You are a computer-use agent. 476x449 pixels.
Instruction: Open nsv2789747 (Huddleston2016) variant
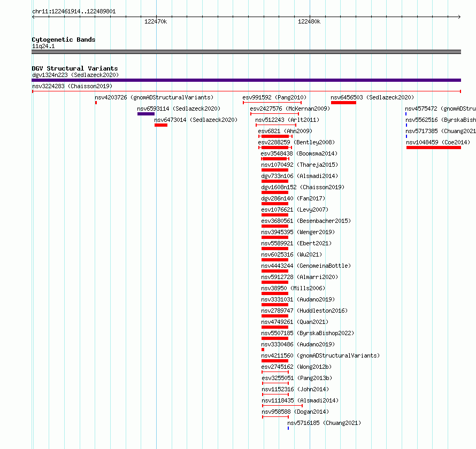(304, 311)
